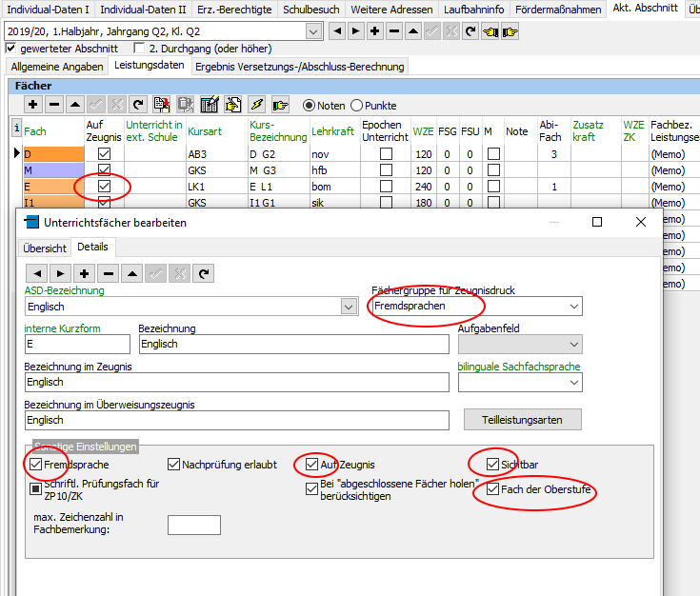The image size is (700, 596).
Task: Add new subject with dialog plus button
Action: pyautogui.click(x=85, y=273)
